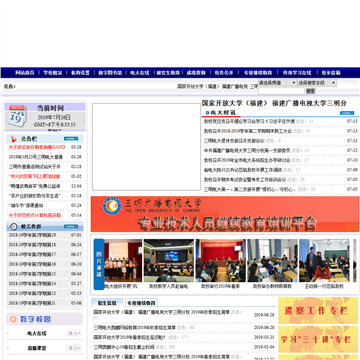Viewport: 360px width, 360px height.
Task: Open the red notice dated 03-28
Action: pos(37,147)
